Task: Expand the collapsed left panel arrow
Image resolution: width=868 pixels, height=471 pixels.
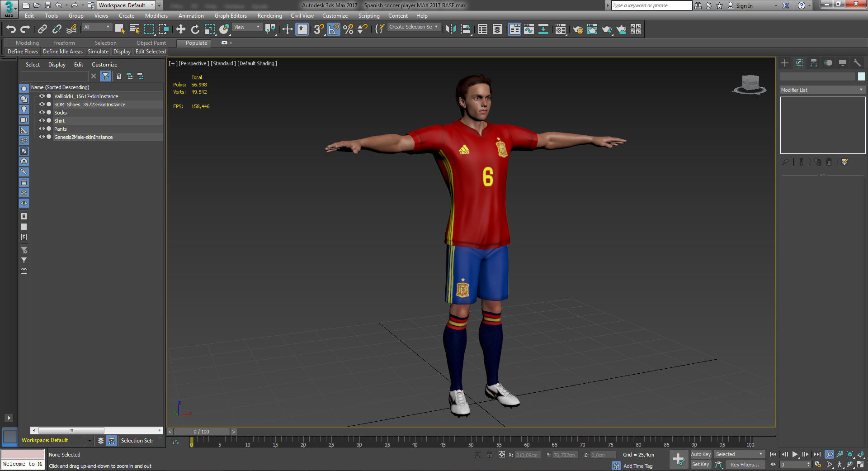Action: [x=9, y=418]
